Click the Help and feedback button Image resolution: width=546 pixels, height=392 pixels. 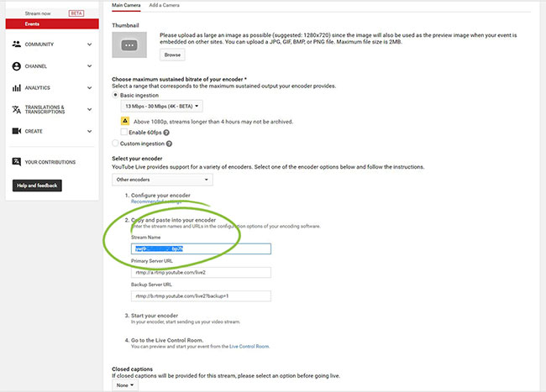[x=37, y=185]
